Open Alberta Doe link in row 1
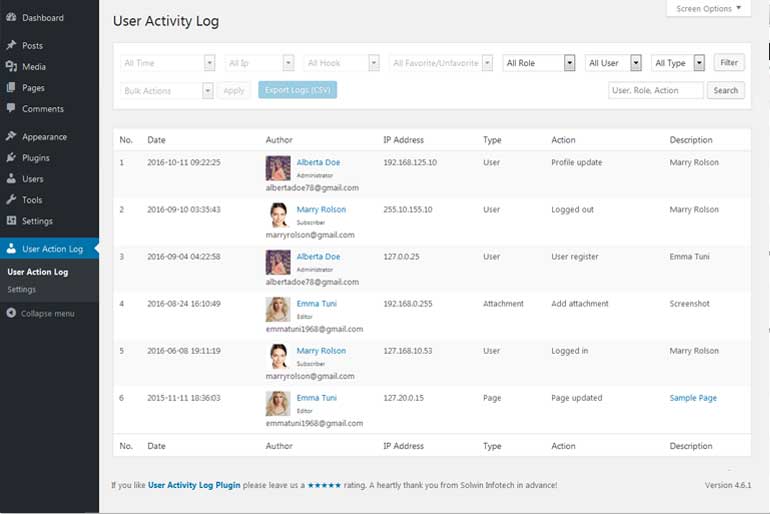This screenshot has width=770, height=514. 318,162
